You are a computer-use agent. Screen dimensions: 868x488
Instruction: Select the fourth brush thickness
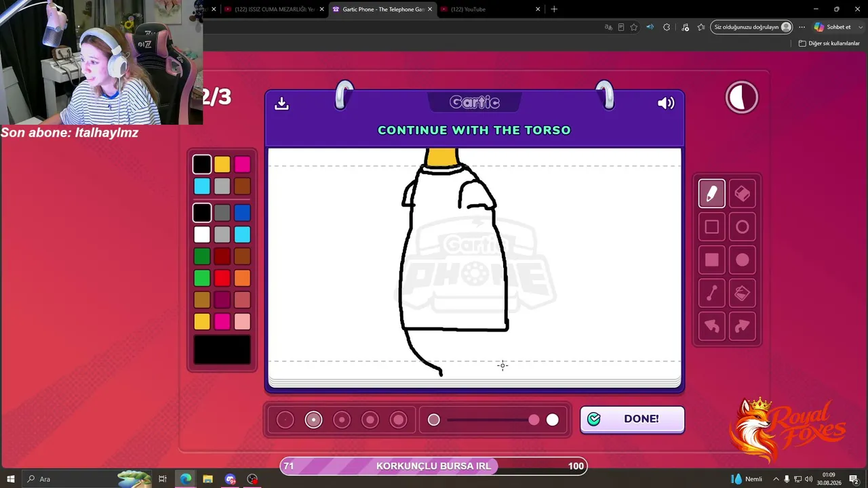[x=370, y=420]
